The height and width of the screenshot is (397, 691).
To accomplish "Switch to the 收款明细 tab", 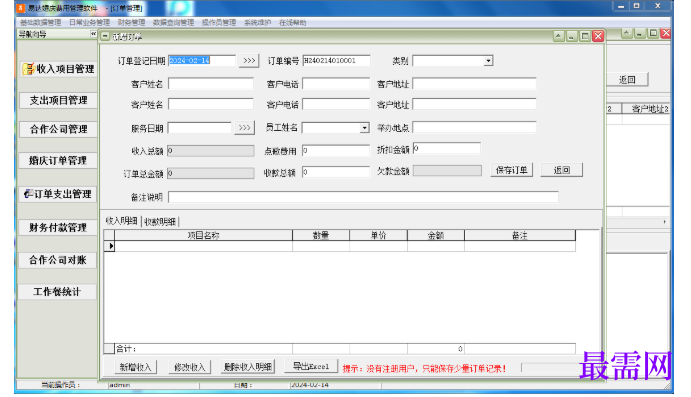I will click(x=160, y=222).
